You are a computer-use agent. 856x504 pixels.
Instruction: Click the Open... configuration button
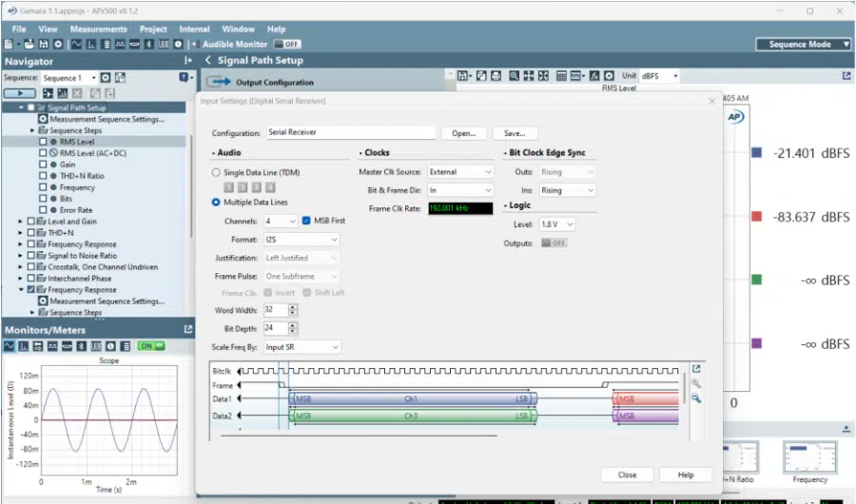tap(464, 134)
